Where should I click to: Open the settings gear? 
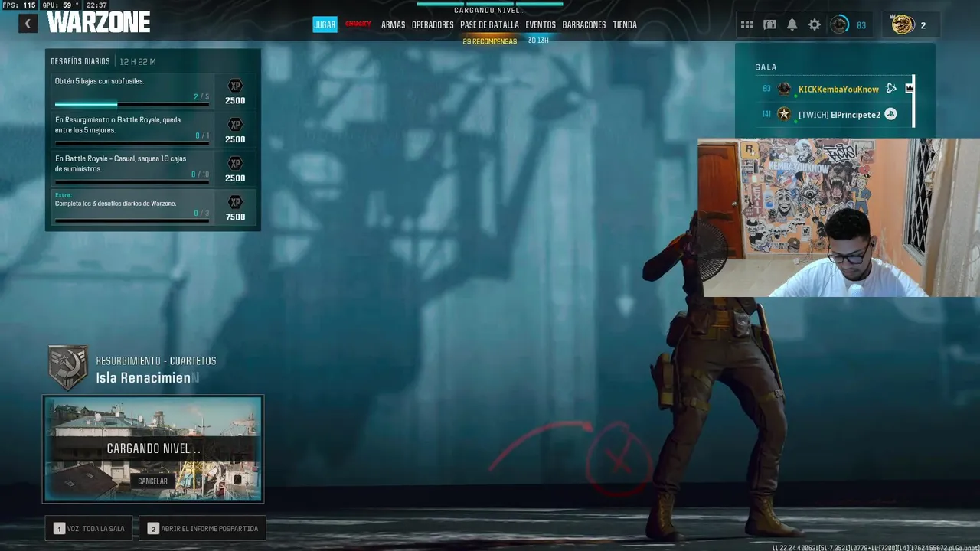pyautogui.click(x=815, y=25)
